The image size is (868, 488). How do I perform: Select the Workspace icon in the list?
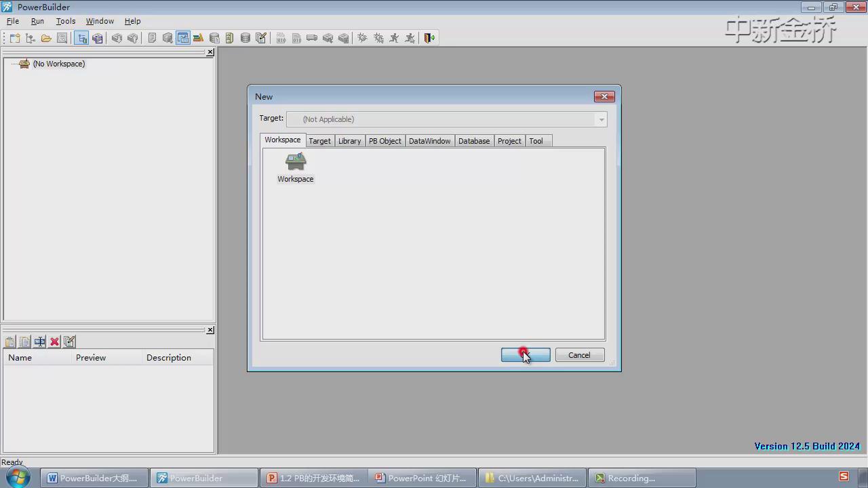(296, 168)
